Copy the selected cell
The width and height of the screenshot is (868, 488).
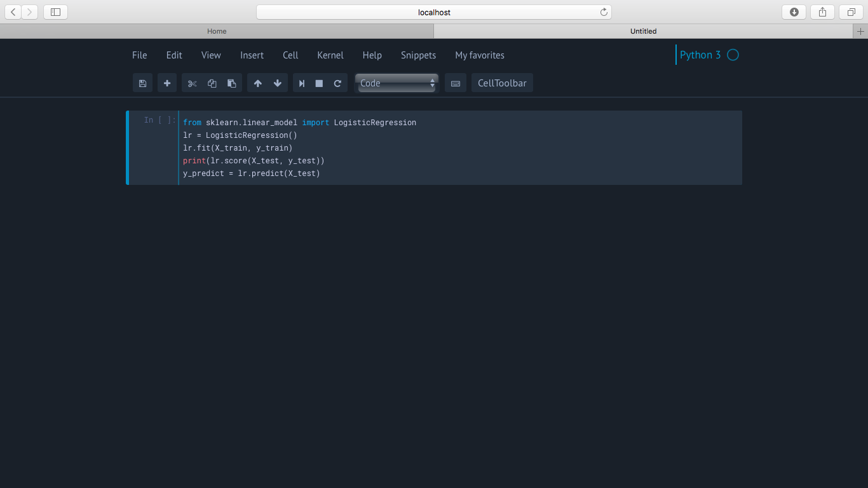[x=212, y=83]
